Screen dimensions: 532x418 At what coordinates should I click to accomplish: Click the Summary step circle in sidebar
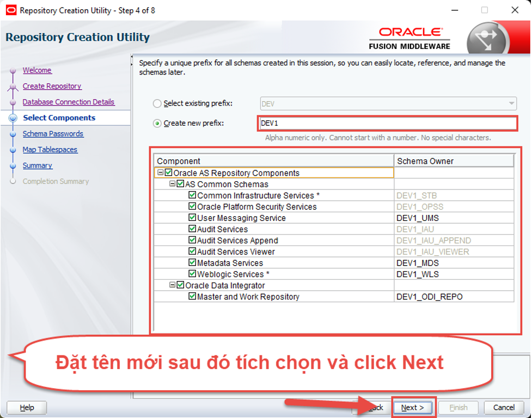pos(14,165)
